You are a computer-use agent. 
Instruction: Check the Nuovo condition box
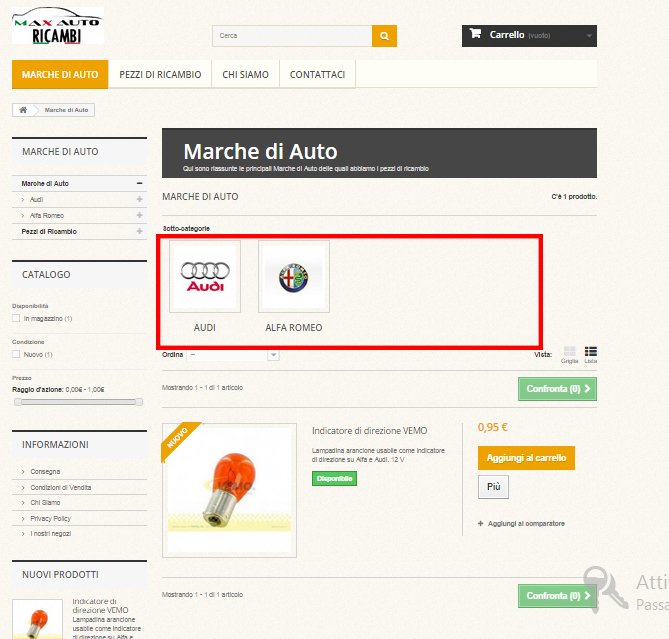point(16,354)
